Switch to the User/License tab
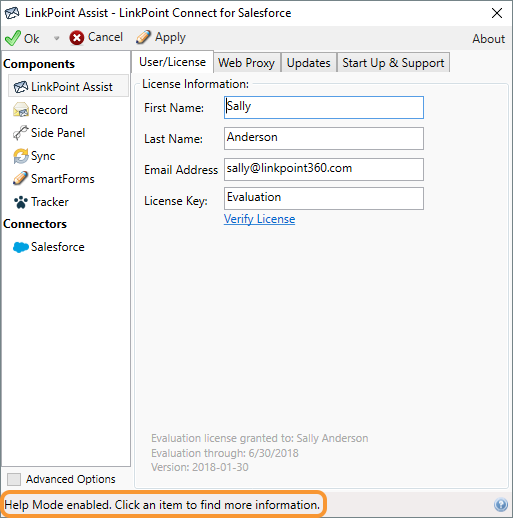 pos(172,62)
